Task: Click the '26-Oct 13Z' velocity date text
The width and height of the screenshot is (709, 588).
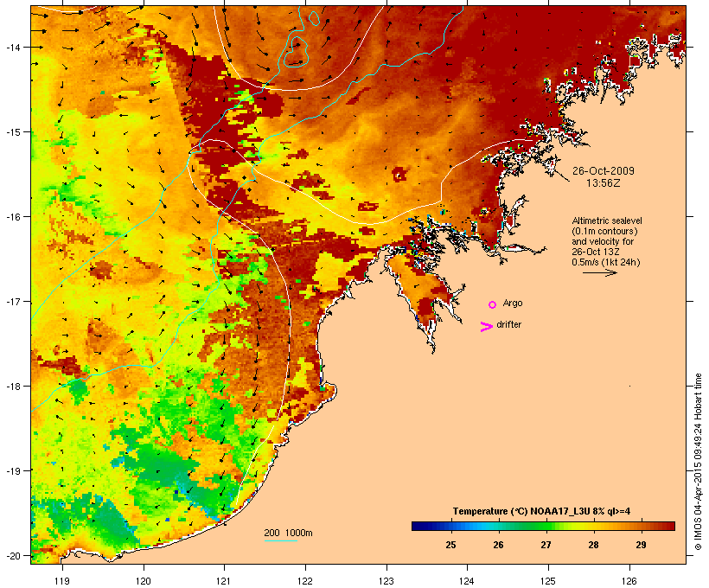Action: [x=596, y=252]
